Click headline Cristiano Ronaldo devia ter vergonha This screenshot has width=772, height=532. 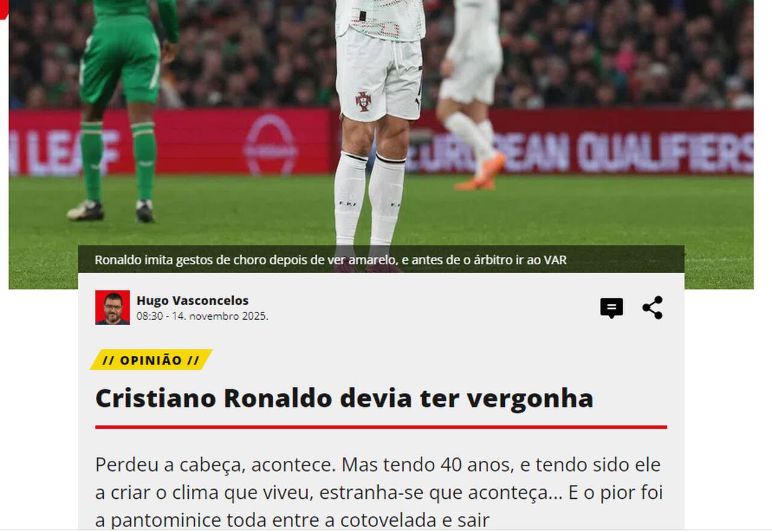(344, 399)
